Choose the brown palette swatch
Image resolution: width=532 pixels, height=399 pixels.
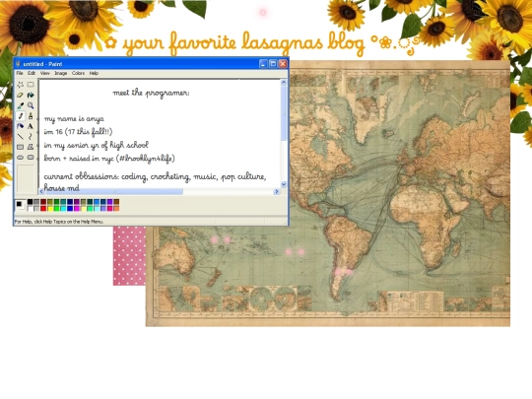pyautogui.click(x=116, y=202)
